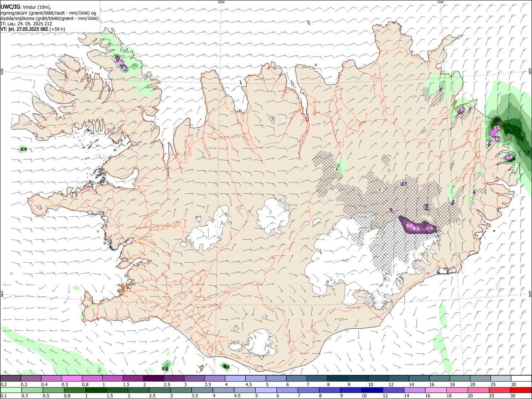Click the 20W longitude label

(221, 2)
